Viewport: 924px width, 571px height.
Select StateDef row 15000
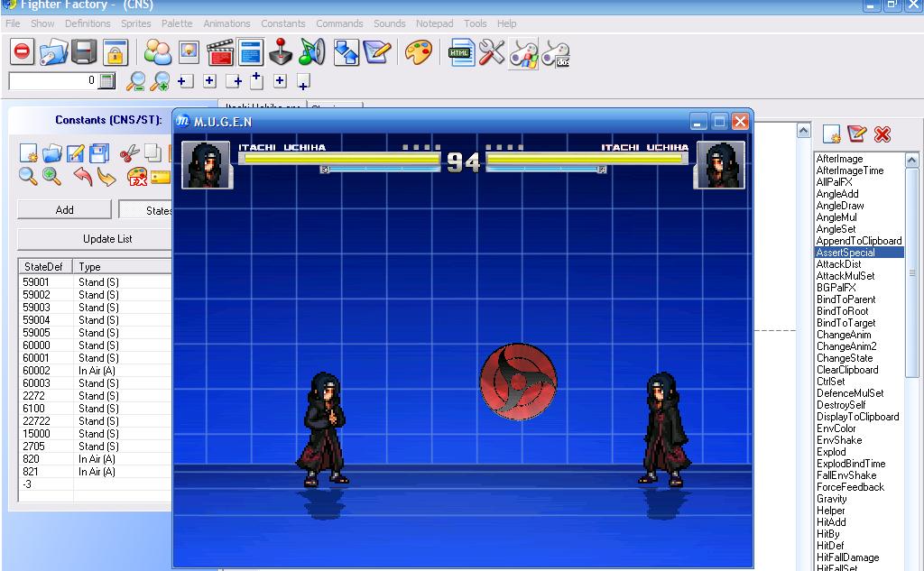[x=96, y=434]
